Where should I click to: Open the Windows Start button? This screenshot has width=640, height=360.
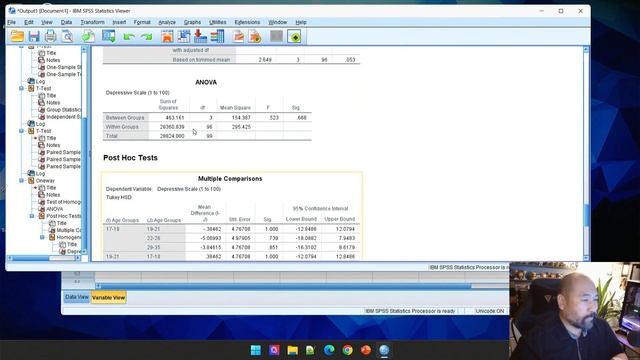pyautogui.click(x=256, y=350)
